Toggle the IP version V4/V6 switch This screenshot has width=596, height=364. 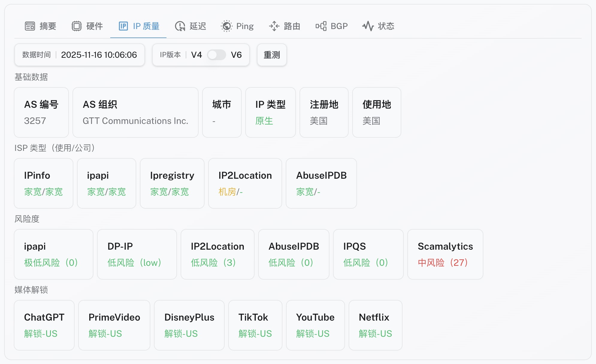point(216,55)
